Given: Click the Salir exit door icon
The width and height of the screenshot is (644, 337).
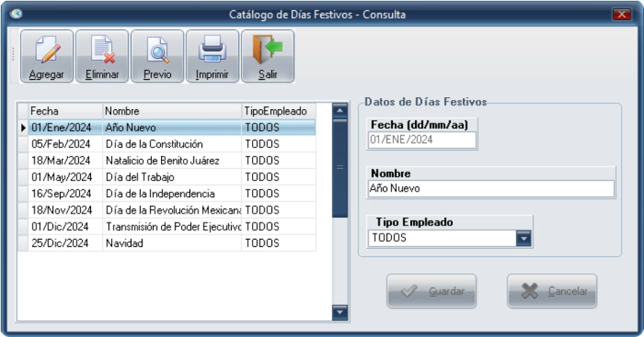Looking at the screenshot, I should coord(267,55).
